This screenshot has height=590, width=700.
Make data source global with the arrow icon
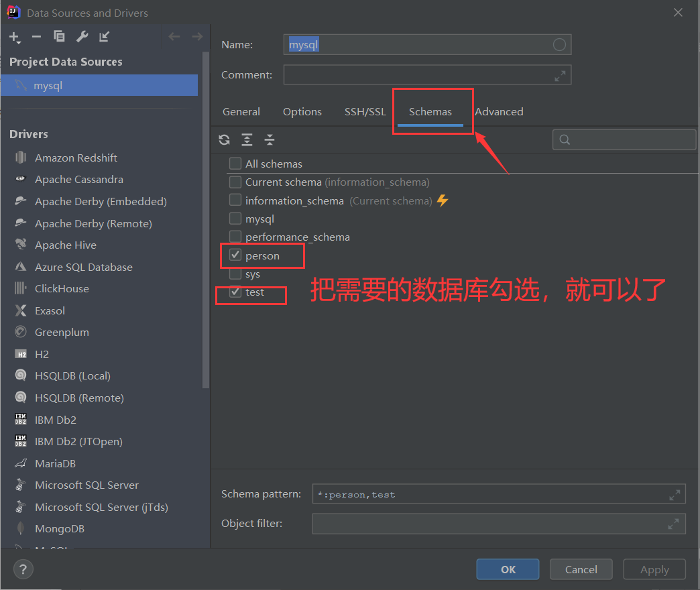(104, 37)
